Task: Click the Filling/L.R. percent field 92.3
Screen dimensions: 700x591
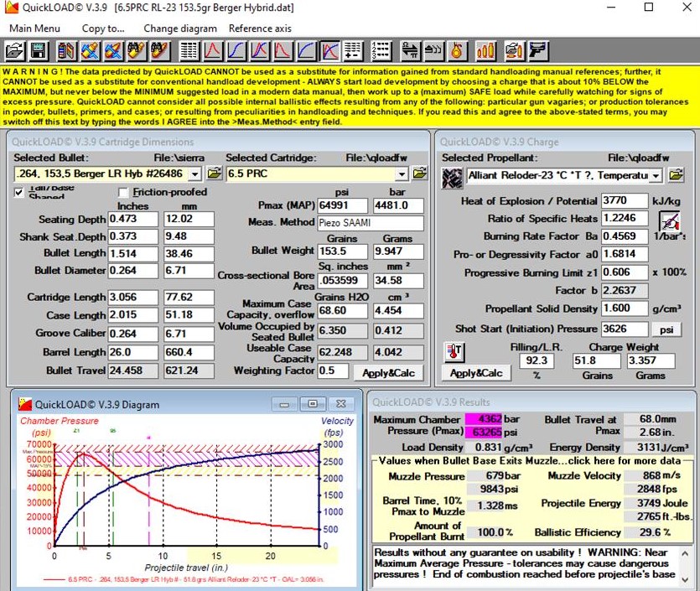Action: [537, 360]
